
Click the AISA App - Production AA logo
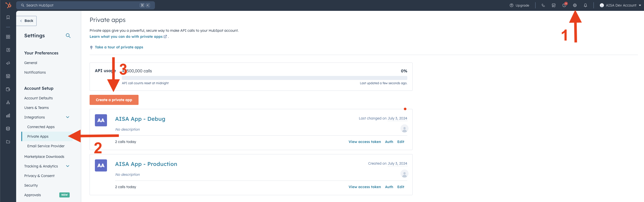pos(101,165)
